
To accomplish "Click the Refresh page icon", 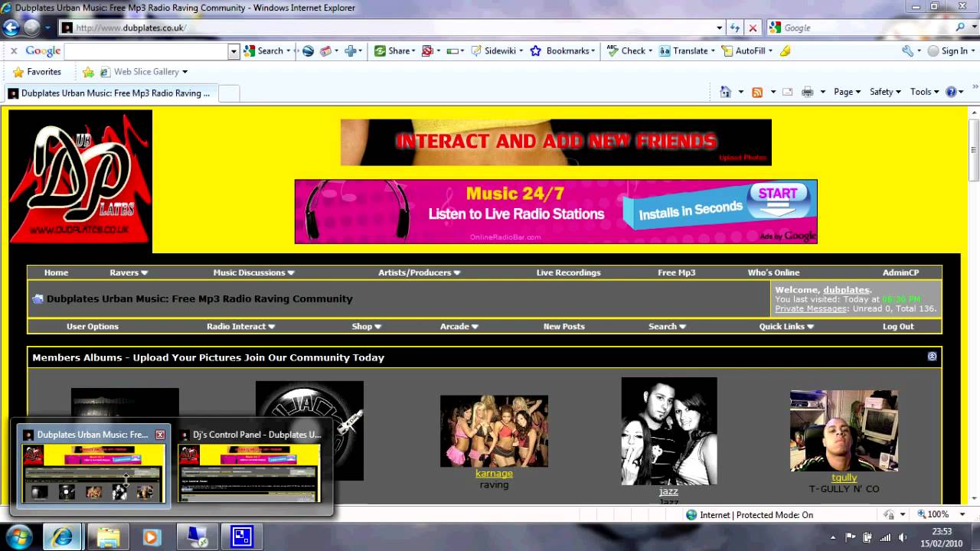I will (735, 28).
